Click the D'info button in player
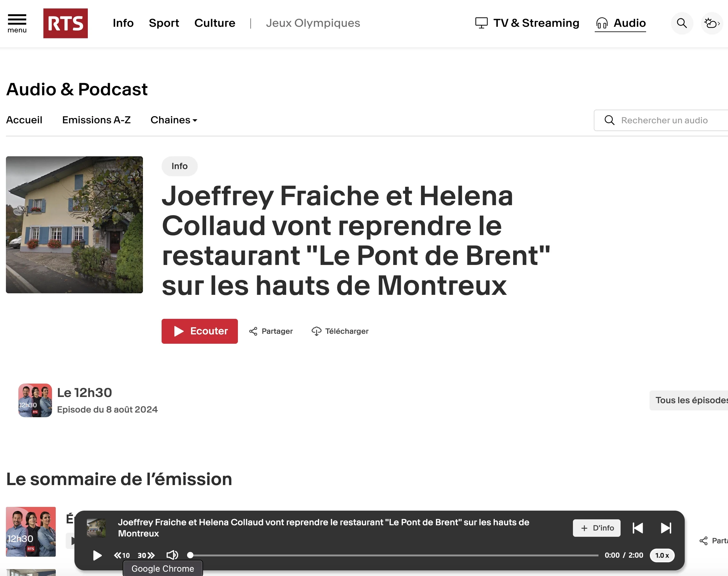The height and width of the screenshot is (576, 728). pos(596,528)
